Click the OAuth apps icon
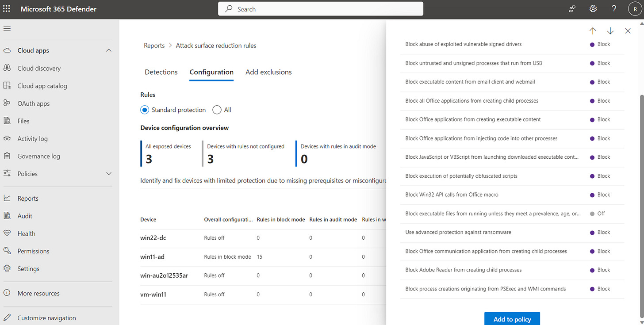This screenshot has width=644, height=325. coord(7,103)
